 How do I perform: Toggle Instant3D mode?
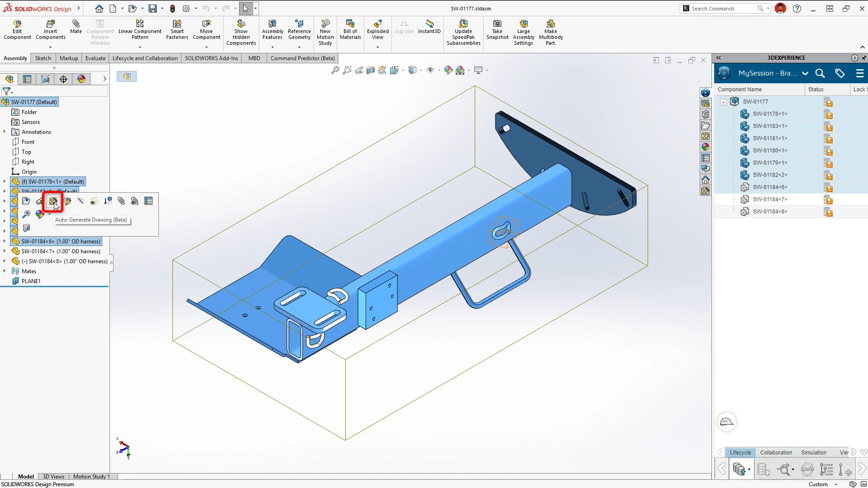[x=429, y=27]
